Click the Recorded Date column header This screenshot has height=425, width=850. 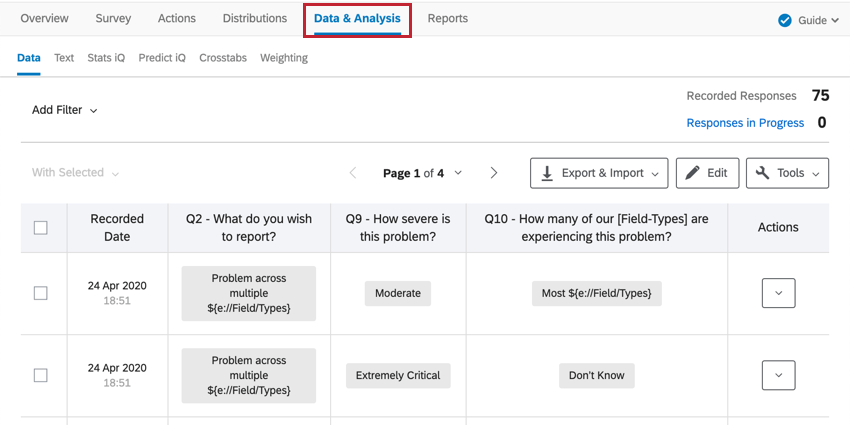[x=117, y=227]
